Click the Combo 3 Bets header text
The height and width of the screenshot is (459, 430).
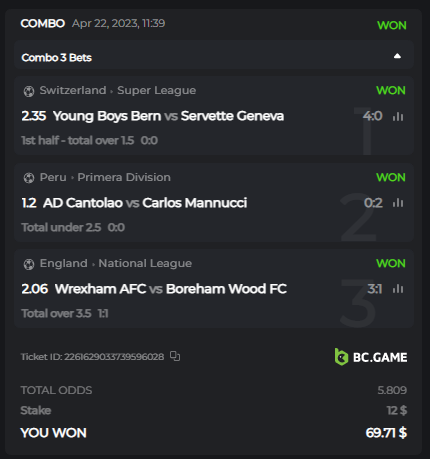pos(56,58)
